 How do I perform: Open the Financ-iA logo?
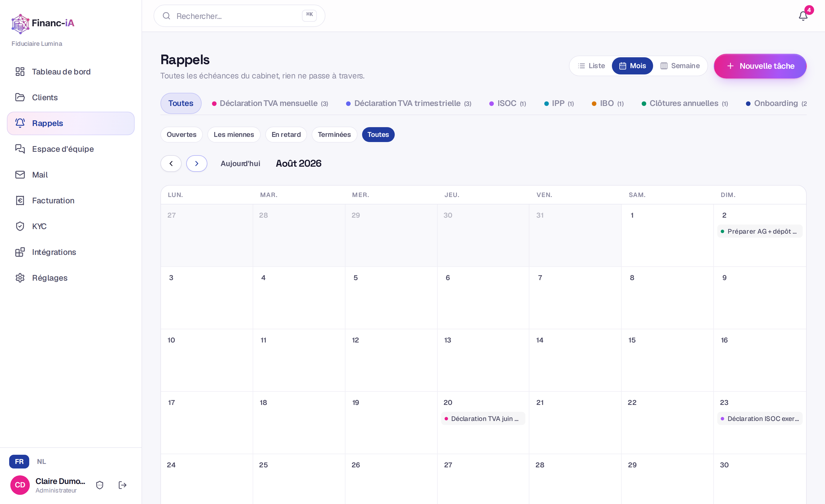click(x=43, y=23)
